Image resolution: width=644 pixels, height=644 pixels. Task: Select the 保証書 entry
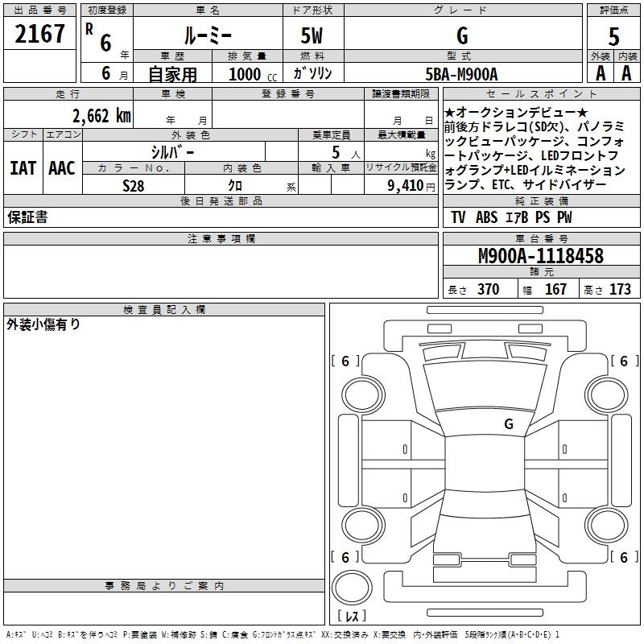27,217
